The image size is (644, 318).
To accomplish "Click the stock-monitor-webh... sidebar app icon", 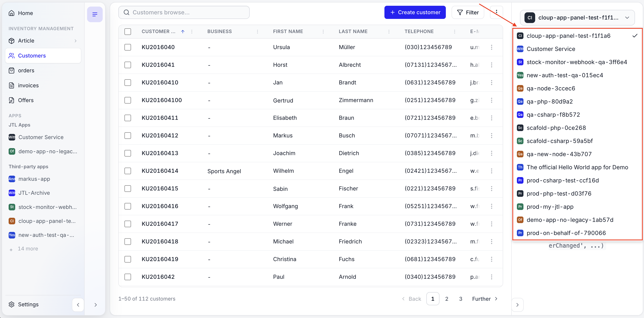I will coord(12,207).
